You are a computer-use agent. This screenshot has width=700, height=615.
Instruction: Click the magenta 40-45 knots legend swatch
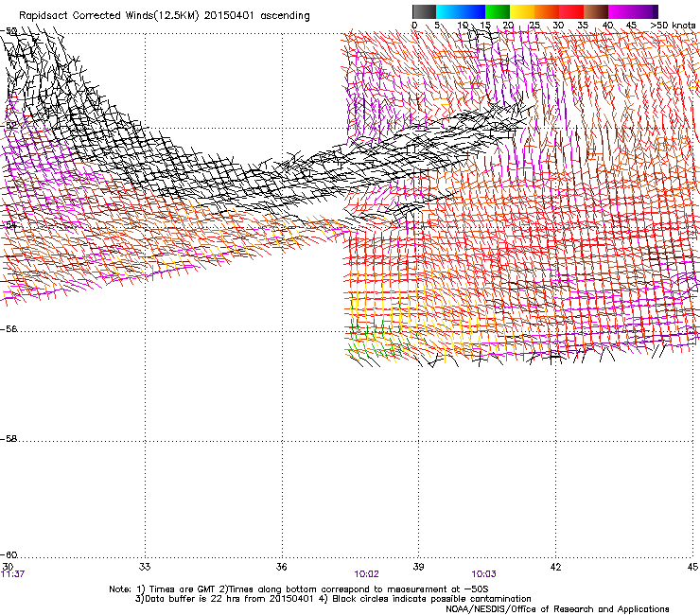tap(621, 11)
